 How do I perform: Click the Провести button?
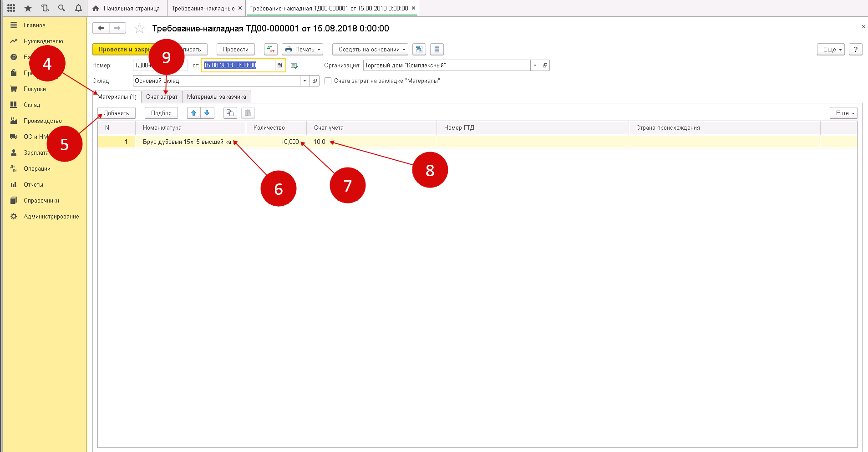[x=236, y=49]
